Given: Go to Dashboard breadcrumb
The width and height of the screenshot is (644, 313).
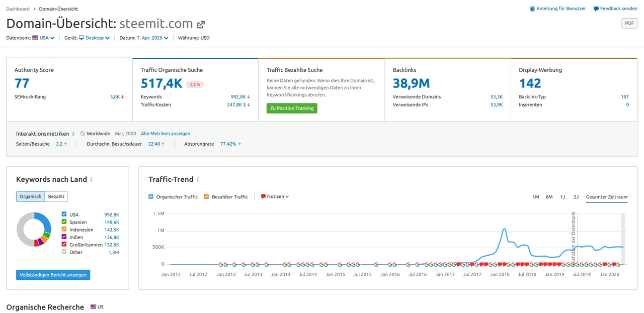Looking at the screenshot, I should point(18,9).
